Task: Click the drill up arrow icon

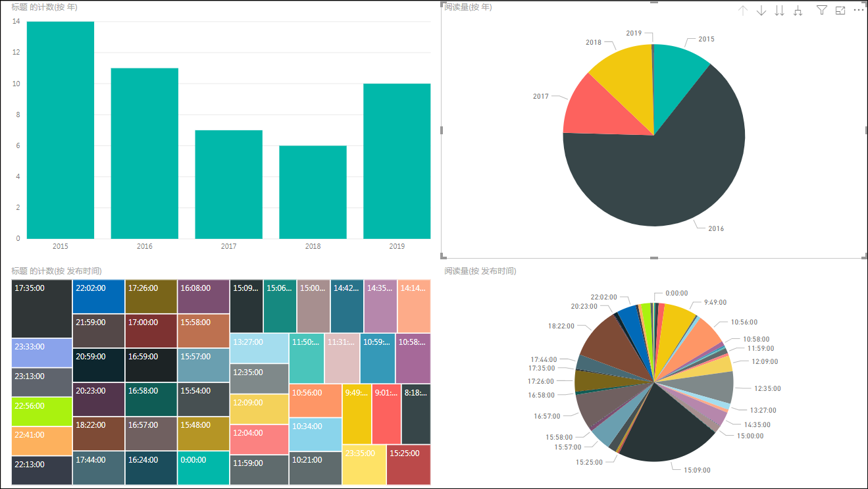Action: [743, 11]
